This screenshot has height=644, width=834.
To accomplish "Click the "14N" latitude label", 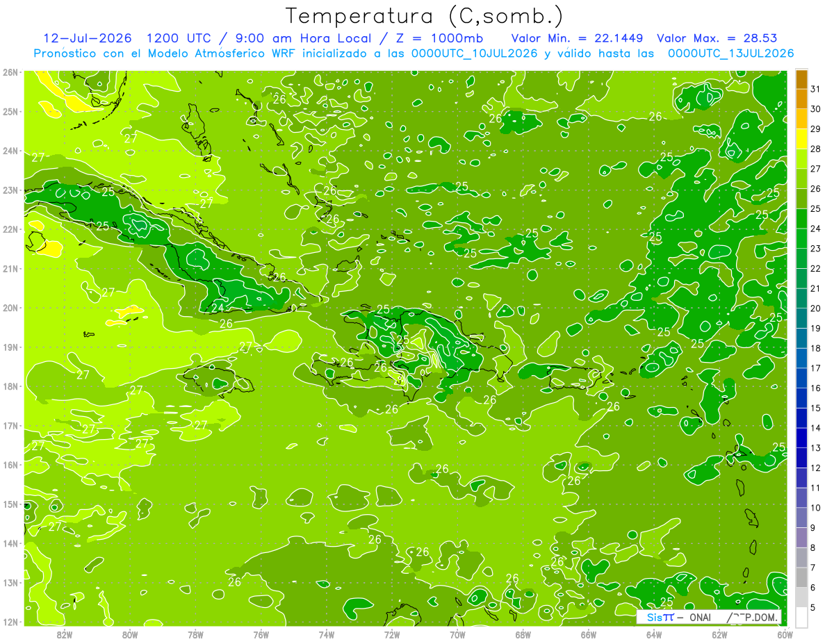I will pyautogui.click(x=10, y=543).
